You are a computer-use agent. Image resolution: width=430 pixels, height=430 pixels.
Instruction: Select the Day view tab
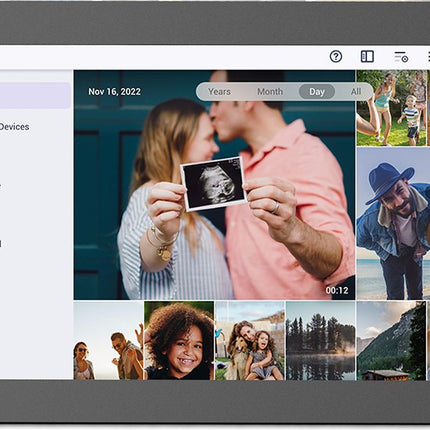tap(317, 91)
